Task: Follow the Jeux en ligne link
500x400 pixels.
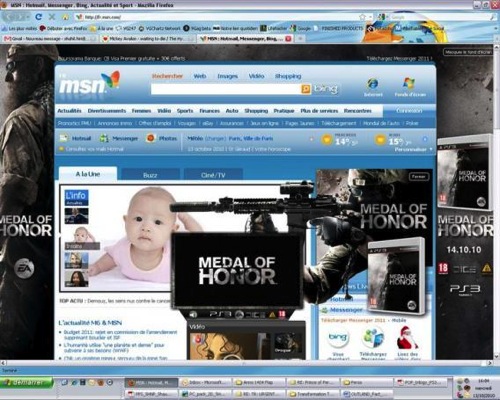Action: (264, 123)
